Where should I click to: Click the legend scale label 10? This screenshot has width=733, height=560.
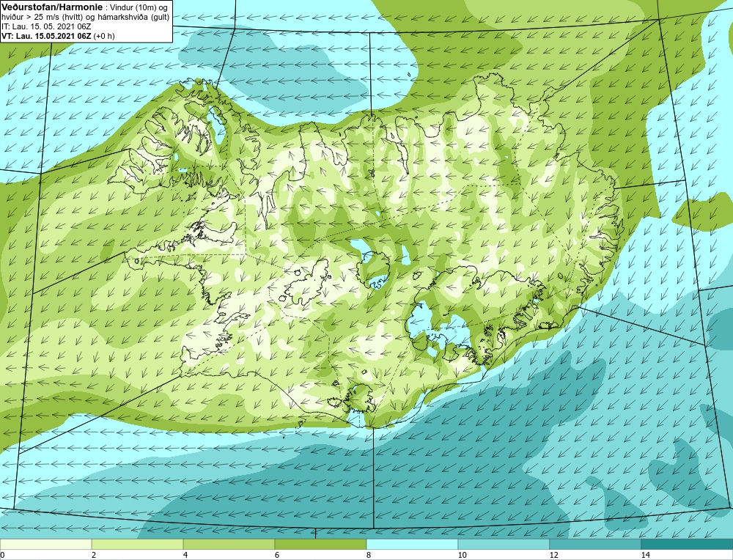[463, 555]
